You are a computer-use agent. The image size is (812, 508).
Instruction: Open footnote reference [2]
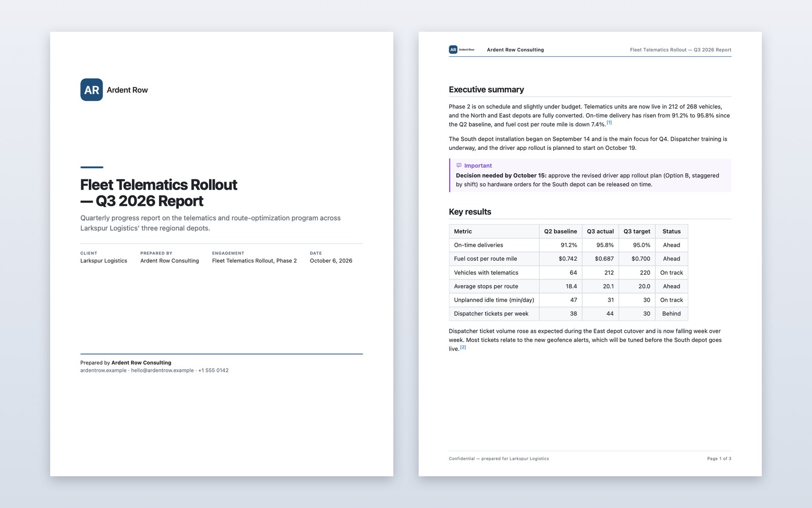pos(463,347)
